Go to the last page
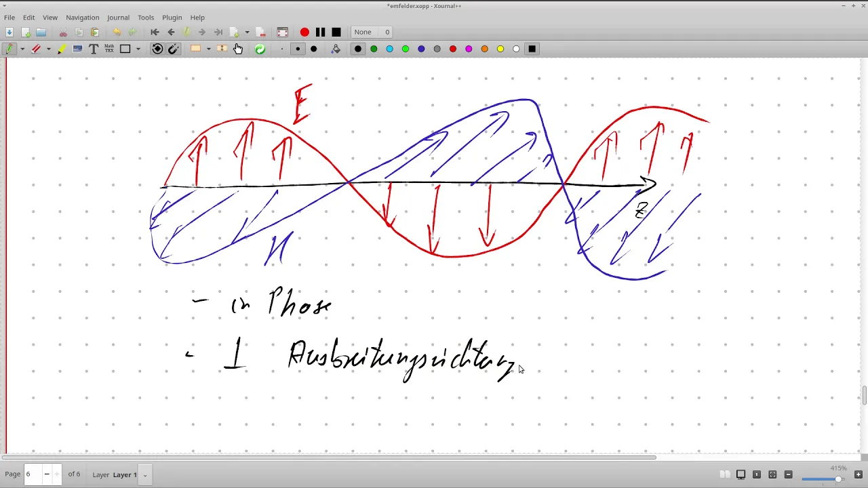 coord(218,32)
